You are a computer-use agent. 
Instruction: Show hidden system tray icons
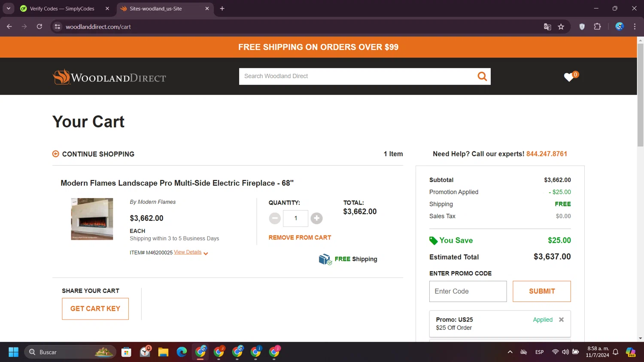tap(510, 352)
